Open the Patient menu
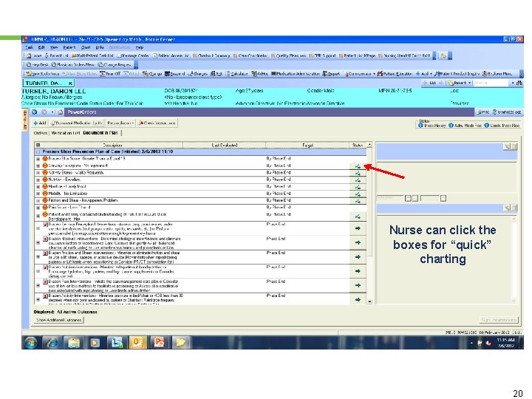Screen dimensions: 532x399 (69, 47)
